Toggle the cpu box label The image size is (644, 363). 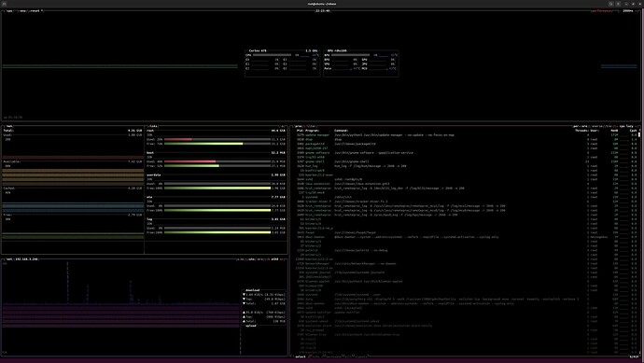pos(9,10)
